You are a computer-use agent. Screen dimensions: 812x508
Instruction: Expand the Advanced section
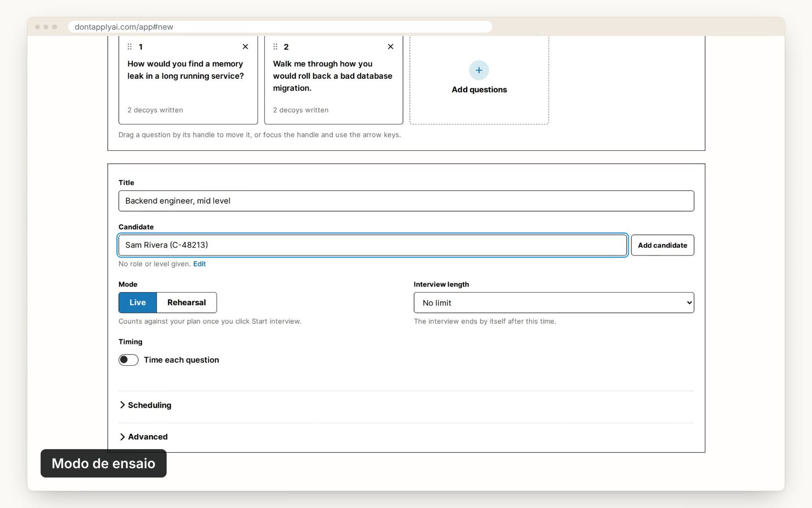coord(144,436)
